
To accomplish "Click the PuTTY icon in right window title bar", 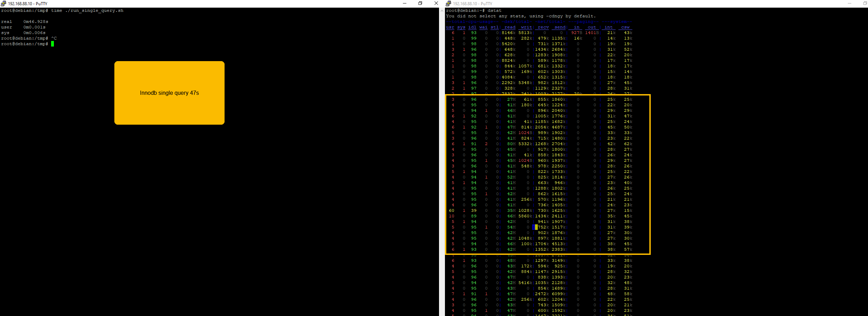I will coord(448,3).
